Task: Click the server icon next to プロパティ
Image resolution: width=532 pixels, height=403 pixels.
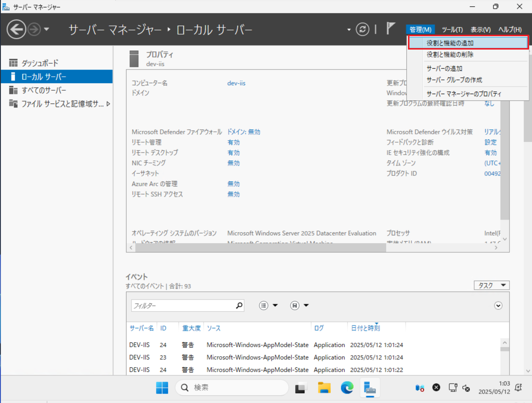Action: coord(134,59)
